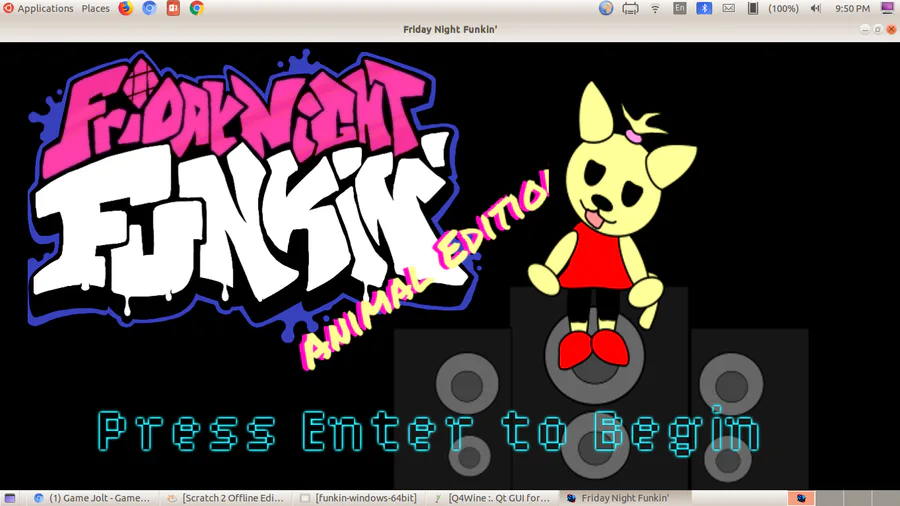The image size is (900, 506).
Task: Open the Bluetooth indicator menu
Action: 704,8
